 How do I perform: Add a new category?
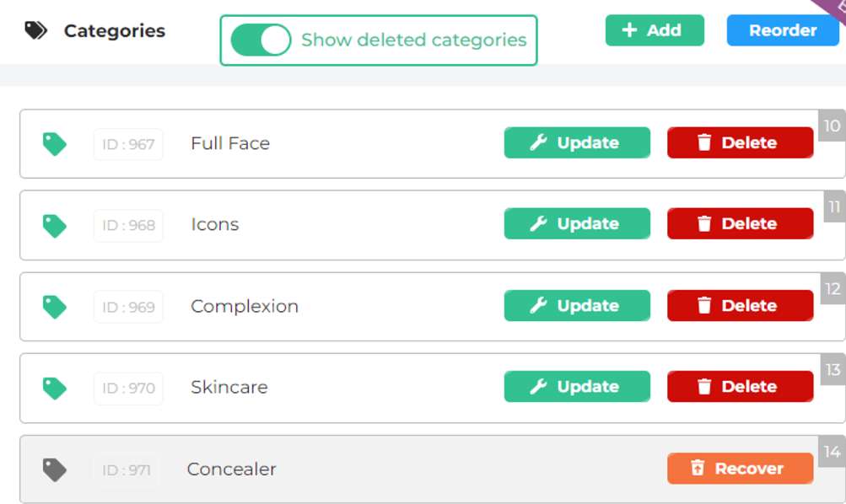click(654, 30)
